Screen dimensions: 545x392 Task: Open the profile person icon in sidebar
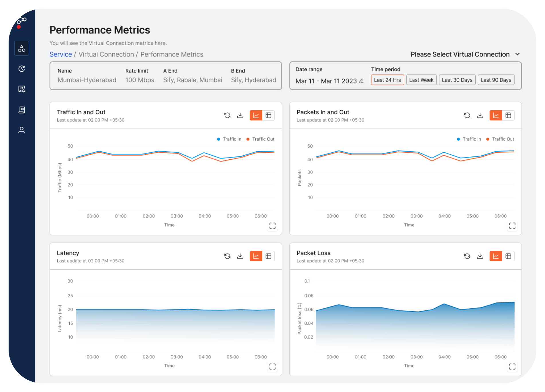21,130
